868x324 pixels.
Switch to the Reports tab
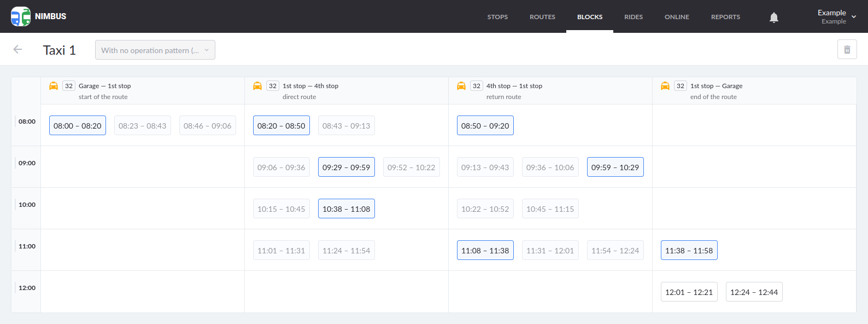tap(725, 17)
